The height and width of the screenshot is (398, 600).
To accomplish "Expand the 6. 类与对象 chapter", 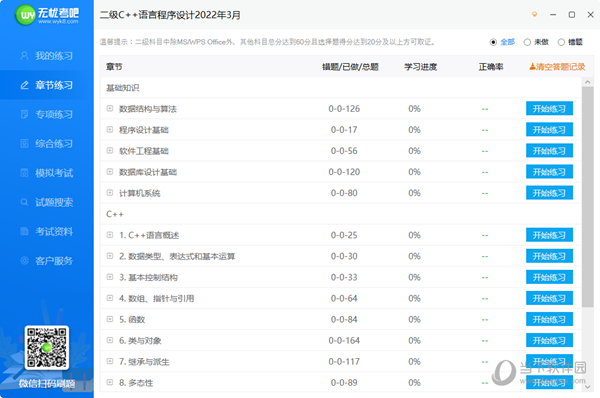I will (110, 340).
